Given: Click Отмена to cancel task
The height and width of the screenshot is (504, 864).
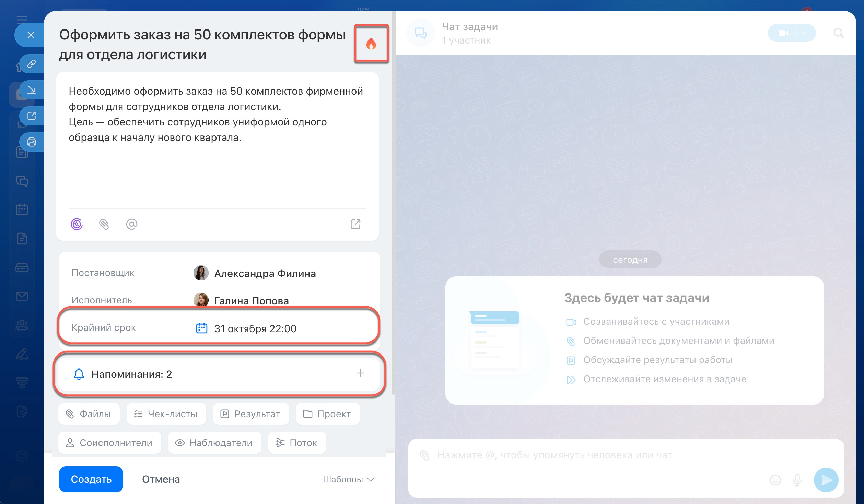Looking at the screenshot, I should pyautogui.click(x=161, y=479).
